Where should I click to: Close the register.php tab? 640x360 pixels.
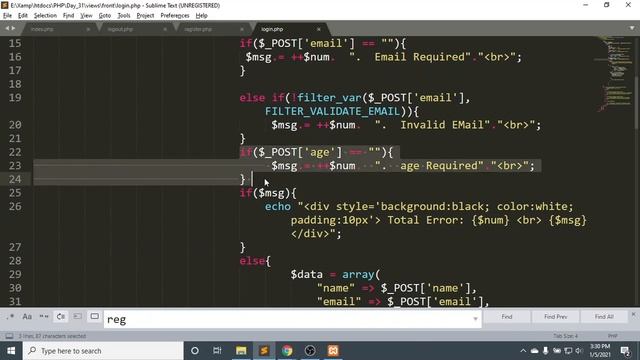tap(242, 29)
